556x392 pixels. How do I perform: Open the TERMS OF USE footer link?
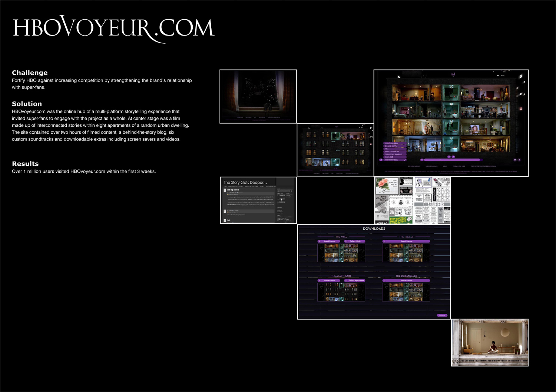pyautogui.click(x=459, y=166)
